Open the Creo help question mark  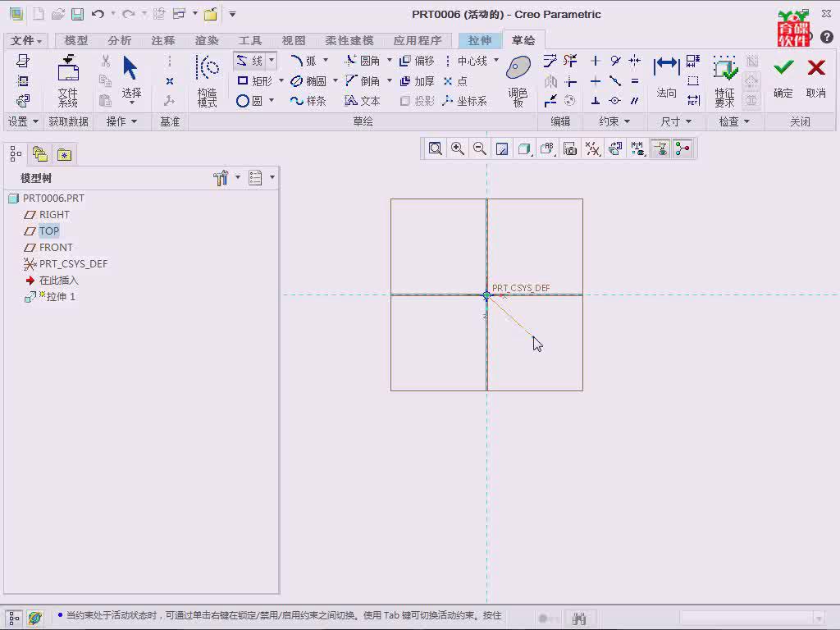(827, 37)
